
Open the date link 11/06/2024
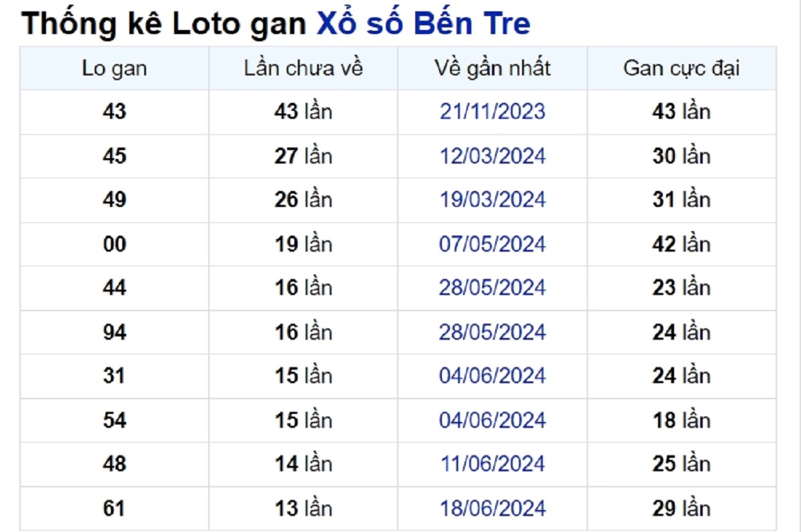493,464
